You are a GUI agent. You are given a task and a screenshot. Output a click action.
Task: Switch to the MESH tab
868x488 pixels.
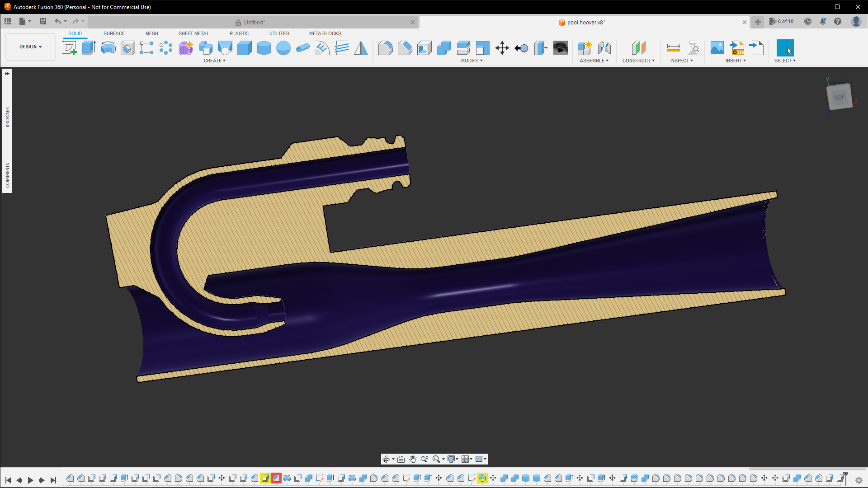pyautogui.click(x=151, y=33)
